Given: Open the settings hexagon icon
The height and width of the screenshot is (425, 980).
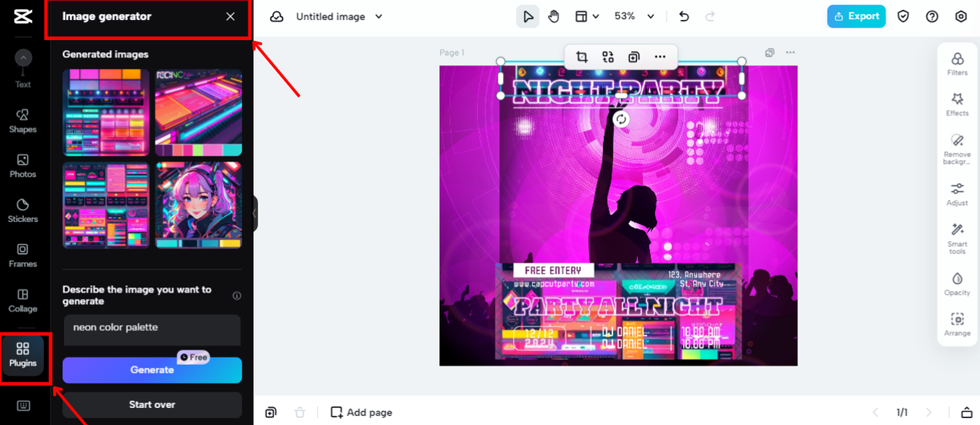Looking at the screenshot, I should 961,16.
